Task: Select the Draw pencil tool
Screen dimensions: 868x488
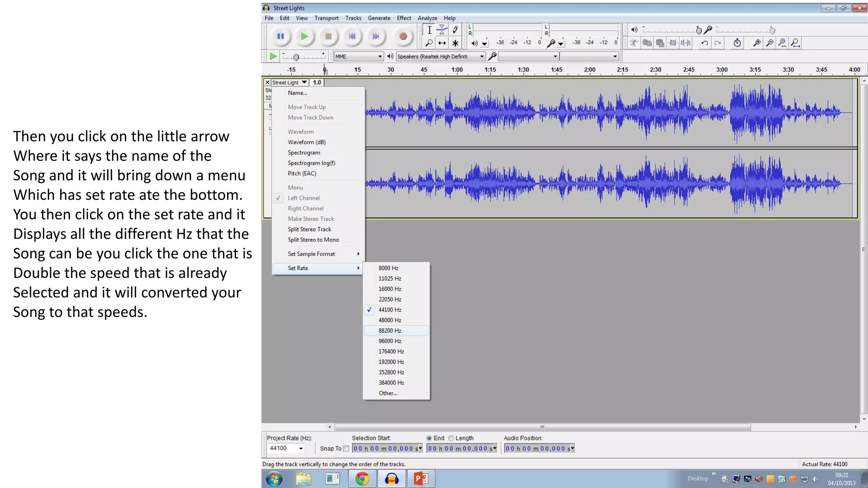Action: coord(455,30)
